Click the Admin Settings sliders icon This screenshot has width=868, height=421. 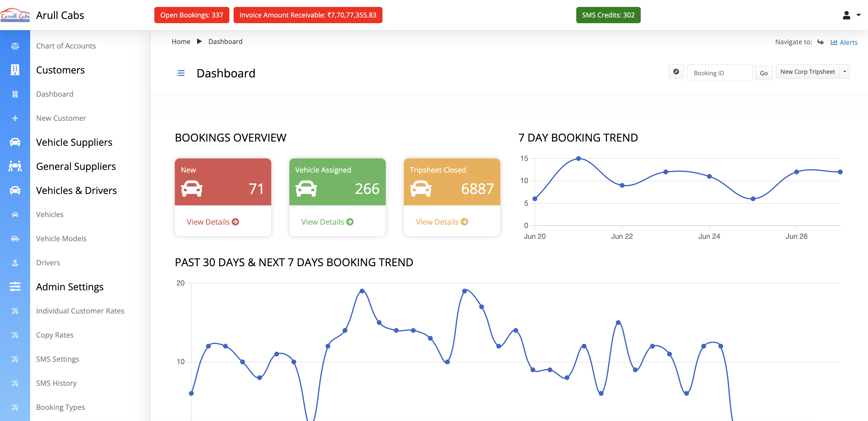pos(15,287)
